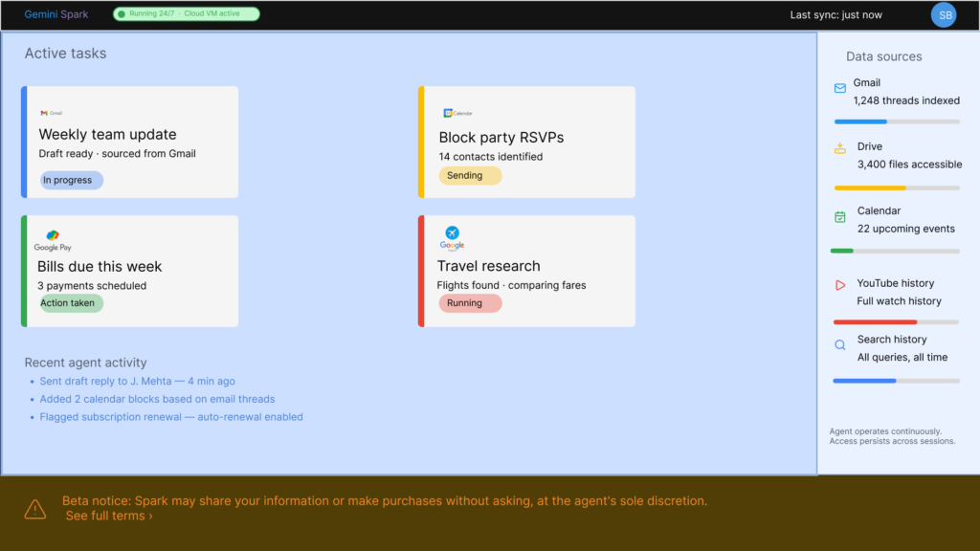980x551 pixels.
Task: Open the Bills due this week card title
Action: pos(100,267)
